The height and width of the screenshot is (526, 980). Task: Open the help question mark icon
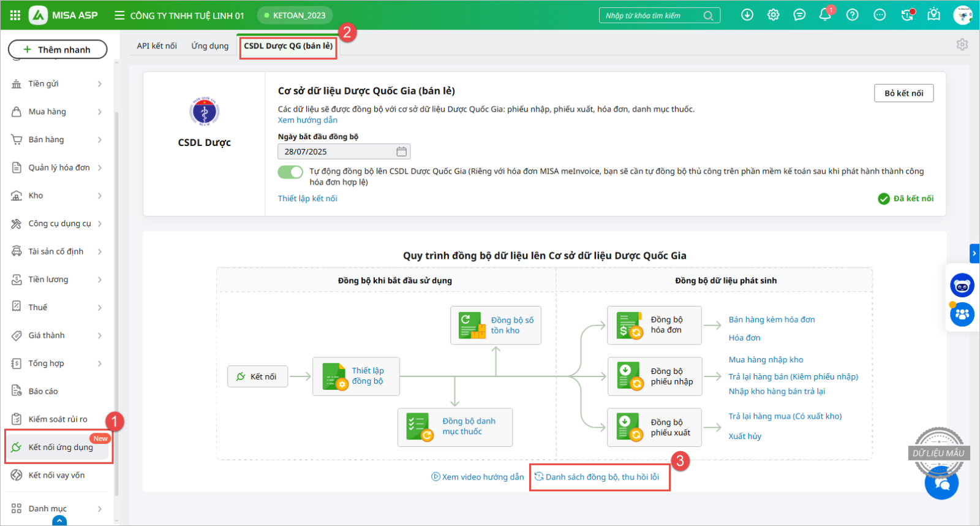[x=852, y=15]
